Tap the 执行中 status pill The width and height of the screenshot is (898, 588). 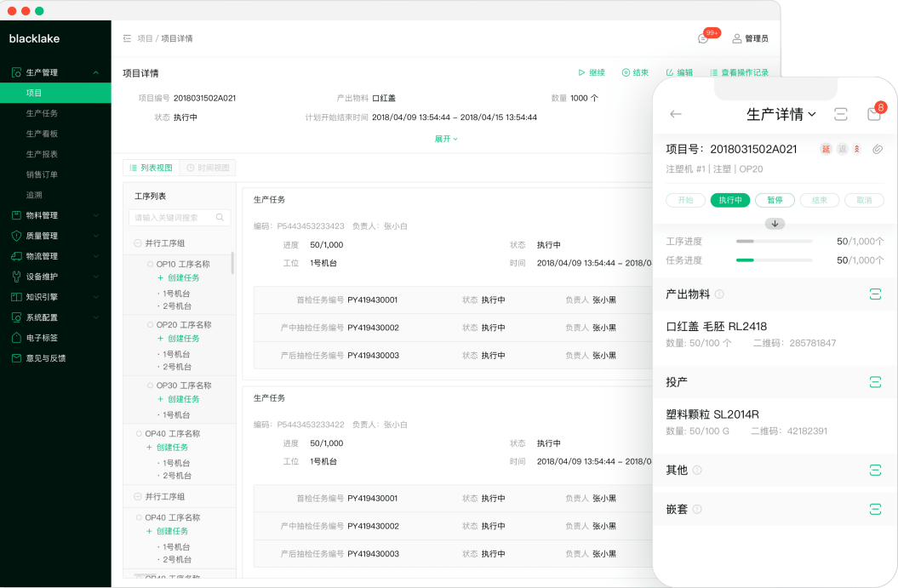point(730,200)
